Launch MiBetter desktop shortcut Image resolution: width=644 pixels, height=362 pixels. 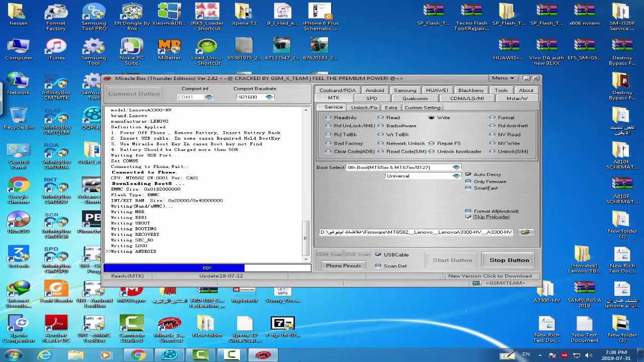point(169,49)
